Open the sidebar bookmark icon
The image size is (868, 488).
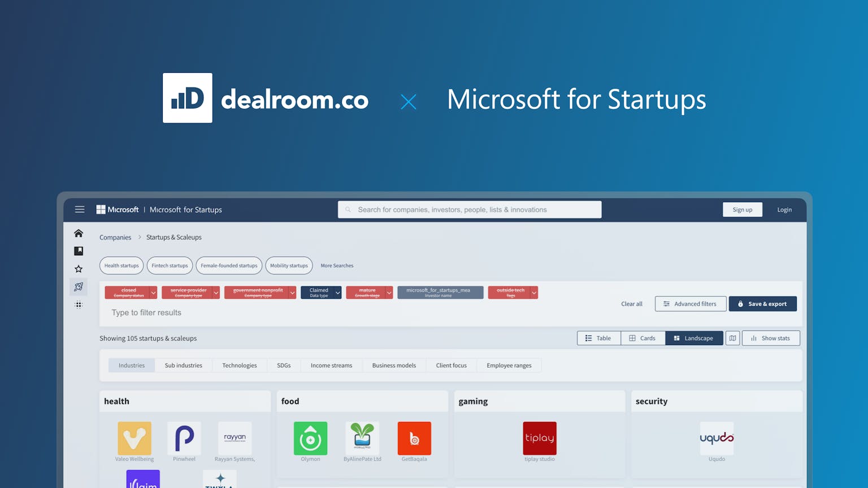pos(79,251)
